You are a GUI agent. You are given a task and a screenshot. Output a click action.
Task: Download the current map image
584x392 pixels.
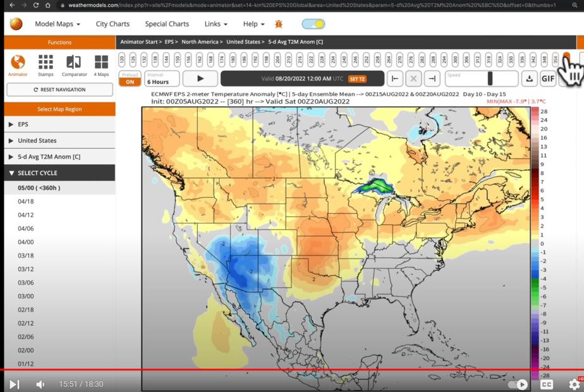pos(528,78)
